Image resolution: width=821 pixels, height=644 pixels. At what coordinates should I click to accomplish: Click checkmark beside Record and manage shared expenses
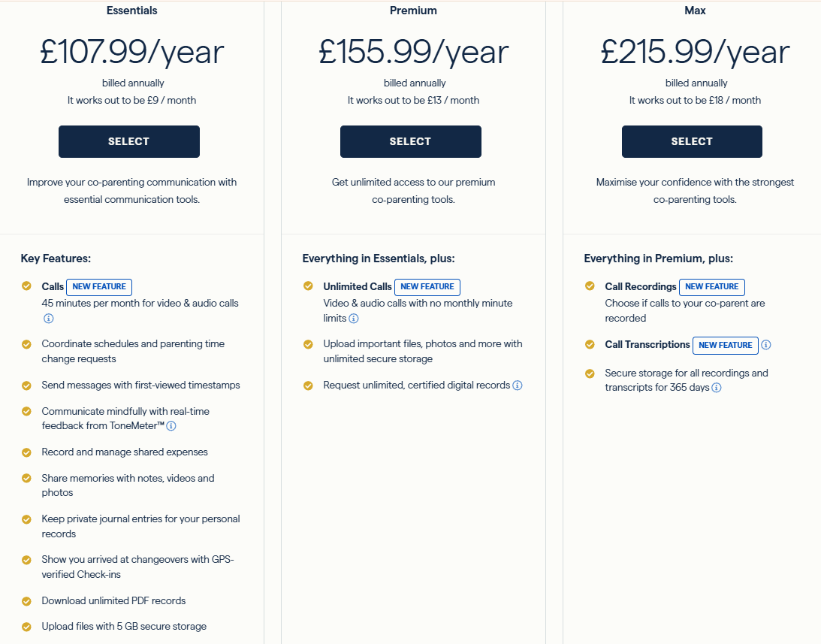[x=26, y=452]
